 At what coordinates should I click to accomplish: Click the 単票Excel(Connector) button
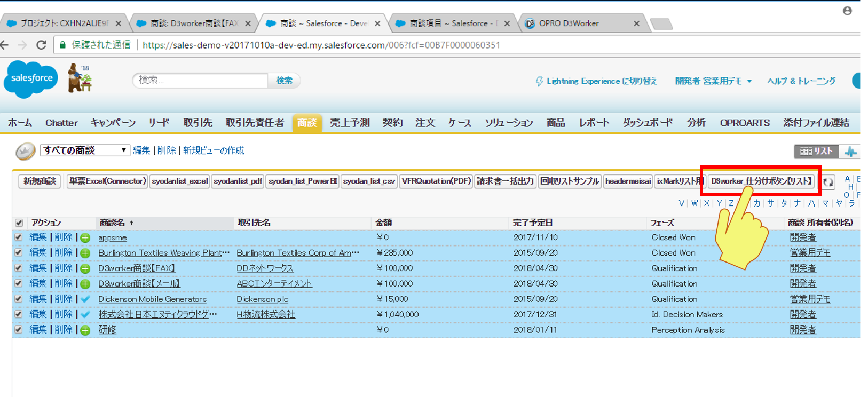(x=107, y=181)
